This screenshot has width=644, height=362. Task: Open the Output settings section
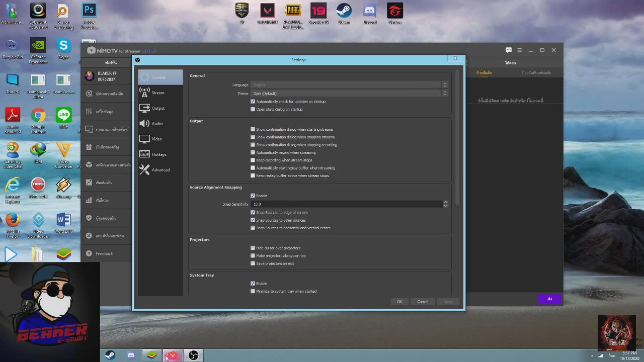click(x=158, y=108)
